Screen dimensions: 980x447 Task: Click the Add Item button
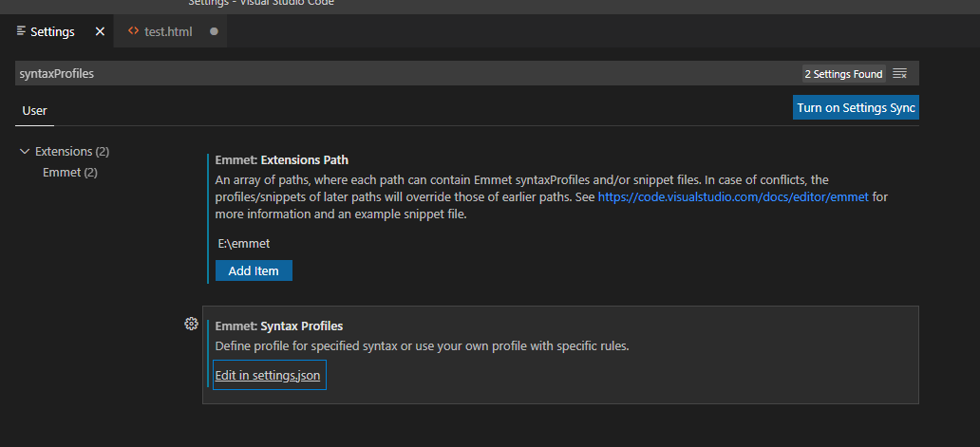pos(254,270)
